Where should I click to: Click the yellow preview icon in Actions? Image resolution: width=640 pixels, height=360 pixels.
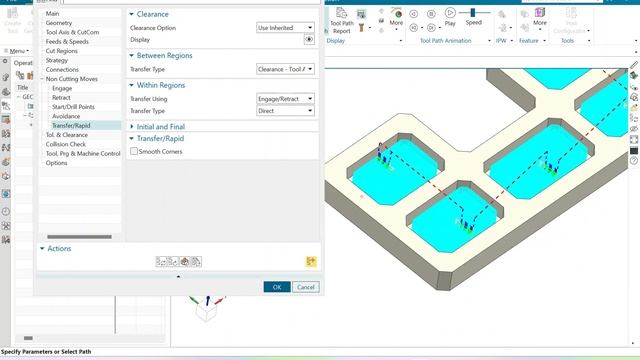pyautogui.click(x=311, y=262)
